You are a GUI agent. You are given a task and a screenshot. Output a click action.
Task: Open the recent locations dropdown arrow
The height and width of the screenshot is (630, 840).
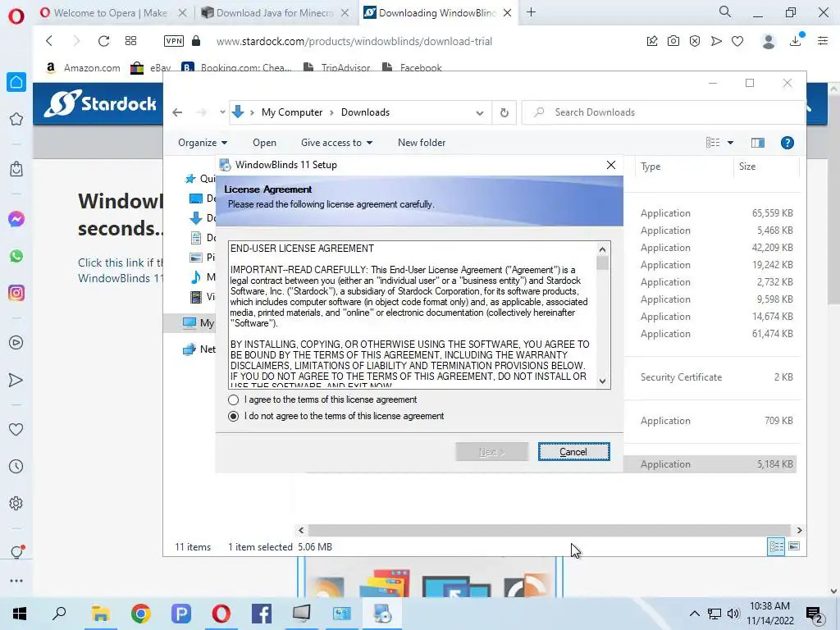point(222,112)
